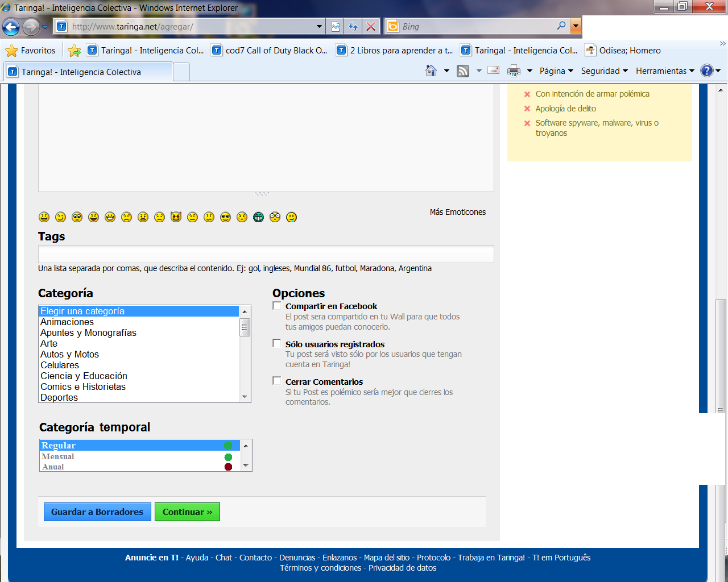Open Términos y condiciones footer link
The width and height of the screenshot is (728, 582).
321,568
